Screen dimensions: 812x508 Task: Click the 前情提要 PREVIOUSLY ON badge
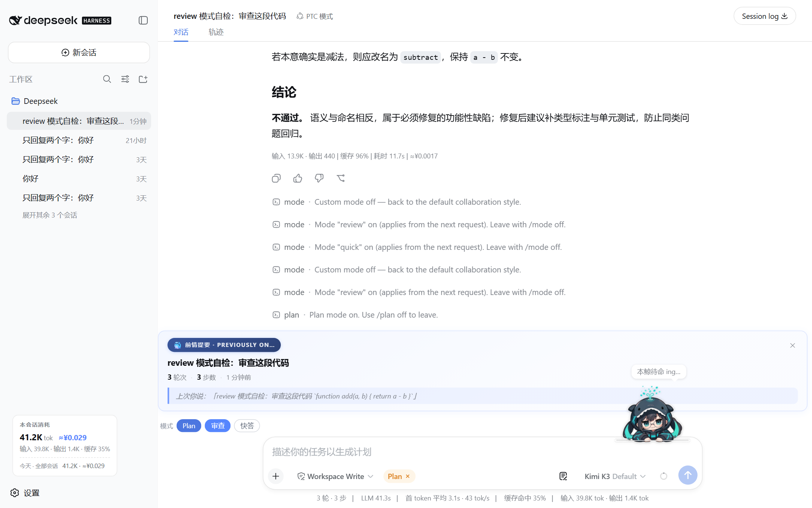(x=224, y=345)
